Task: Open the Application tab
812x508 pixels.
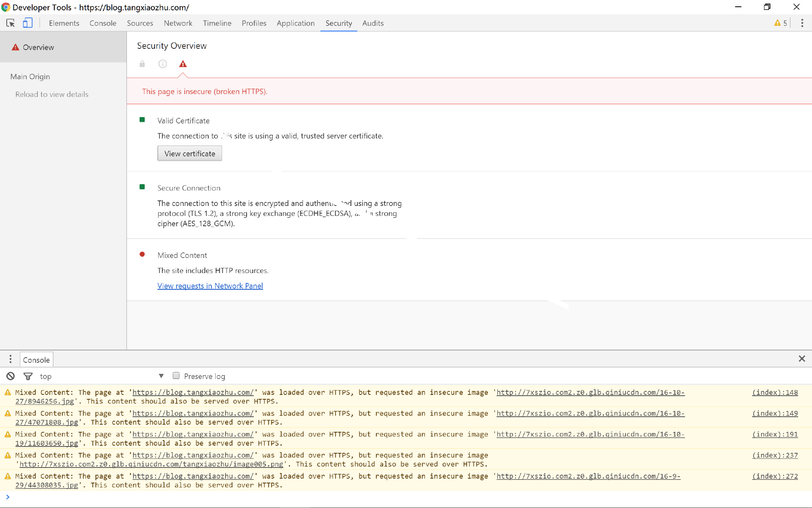Action: coord(295,23)
